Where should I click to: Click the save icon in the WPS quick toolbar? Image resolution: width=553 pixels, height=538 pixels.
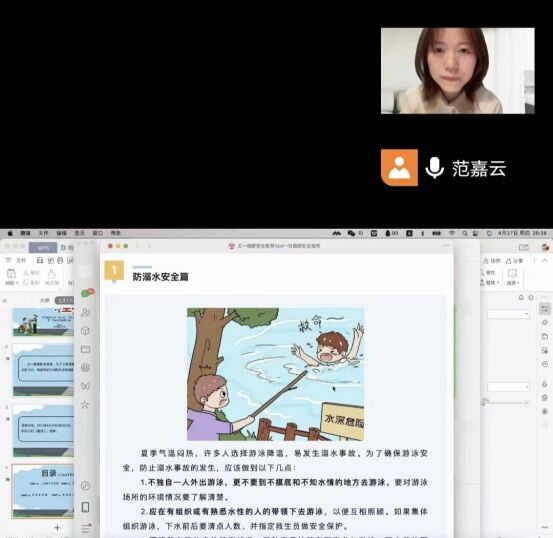point(40,260)
